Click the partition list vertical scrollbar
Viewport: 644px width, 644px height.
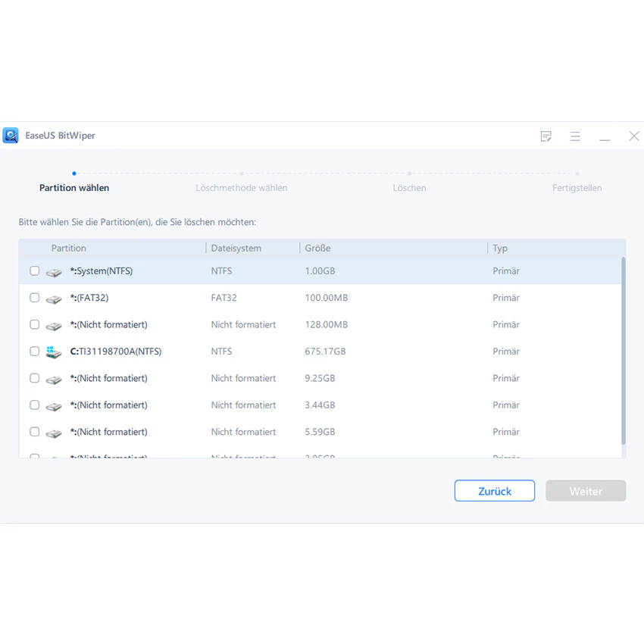(x=623, y=351)
